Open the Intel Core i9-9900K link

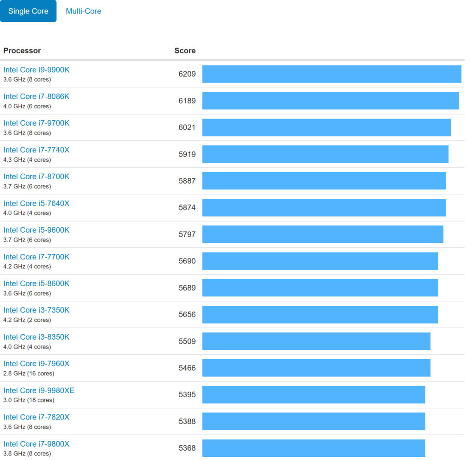coord(37,70)
